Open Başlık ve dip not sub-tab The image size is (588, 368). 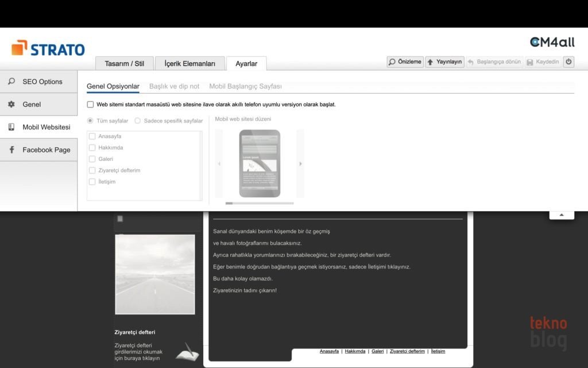click(174, 86)
